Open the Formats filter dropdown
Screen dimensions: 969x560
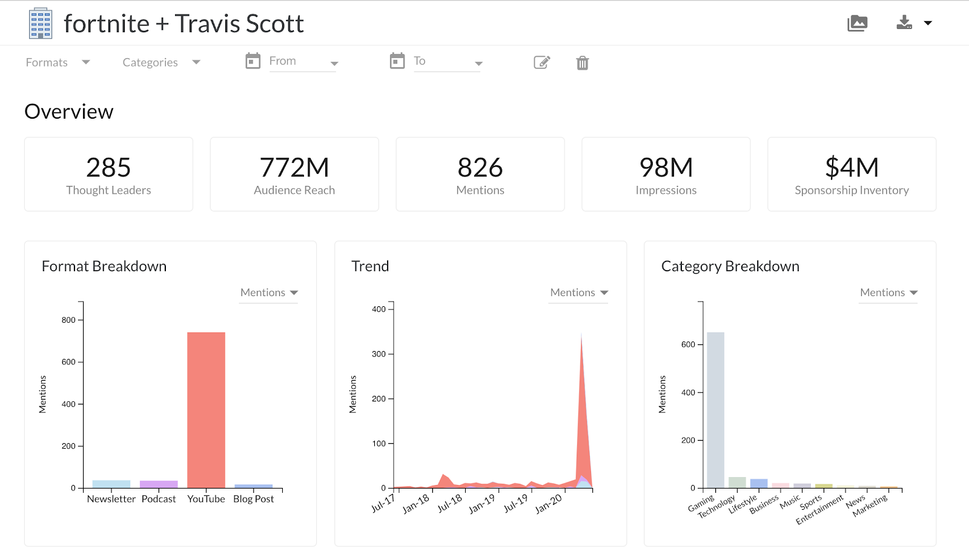[58, 62]
